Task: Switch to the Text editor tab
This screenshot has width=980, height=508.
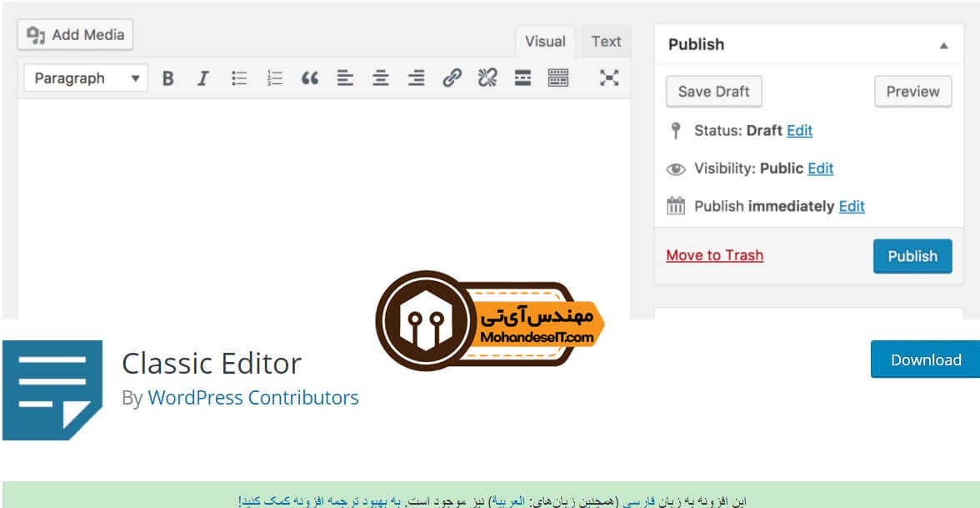Action: [607, 42]
